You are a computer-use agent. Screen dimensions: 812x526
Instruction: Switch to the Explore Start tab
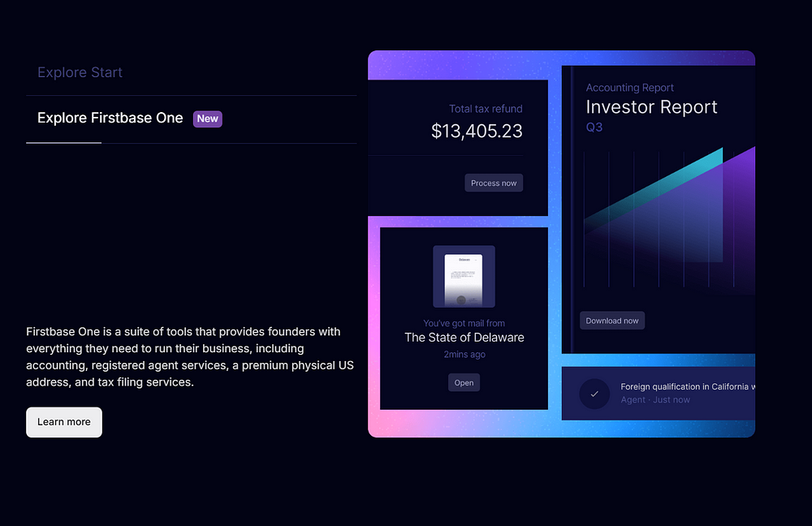[x=80, y=72]
